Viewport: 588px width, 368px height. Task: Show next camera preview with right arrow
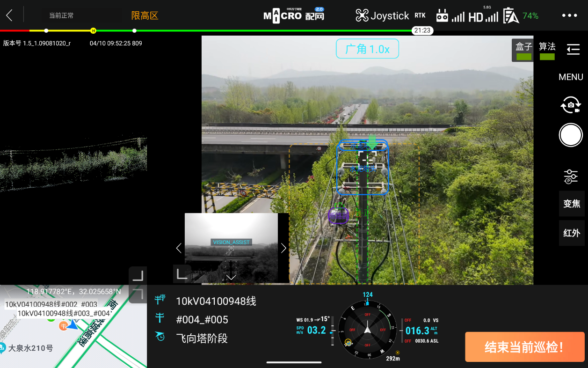283,248
